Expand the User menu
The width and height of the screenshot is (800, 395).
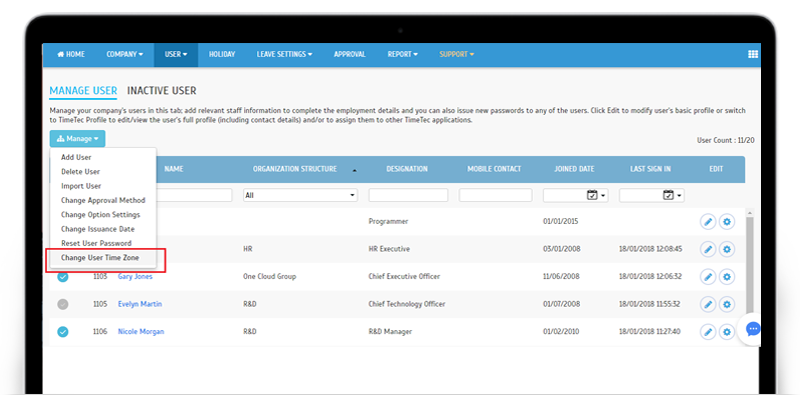(176, 54)
